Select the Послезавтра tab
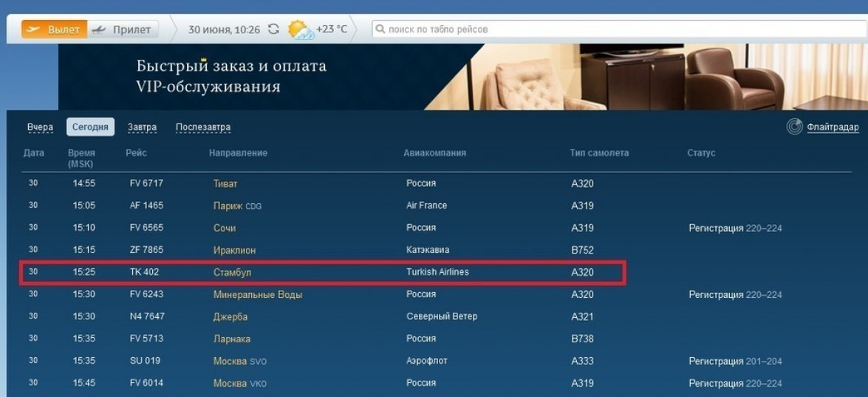 (203, 127)
